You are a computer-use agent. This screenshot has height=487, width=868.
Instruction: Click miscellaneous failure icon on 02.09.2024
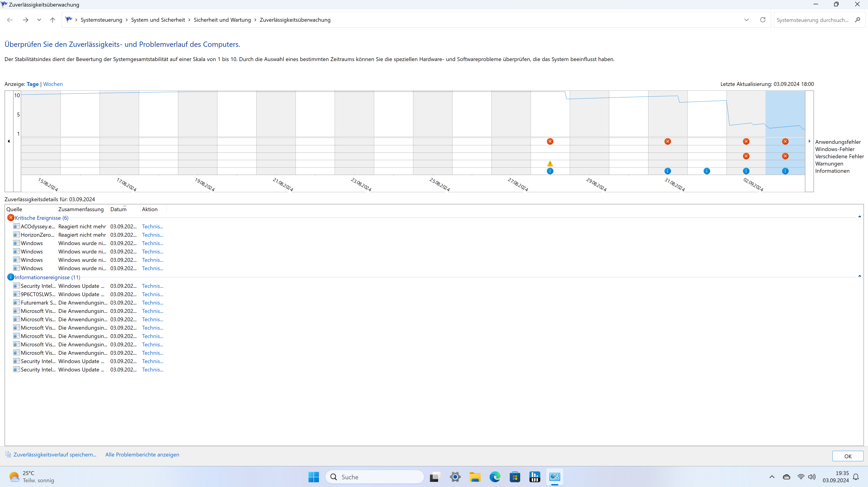pos(746,156)
